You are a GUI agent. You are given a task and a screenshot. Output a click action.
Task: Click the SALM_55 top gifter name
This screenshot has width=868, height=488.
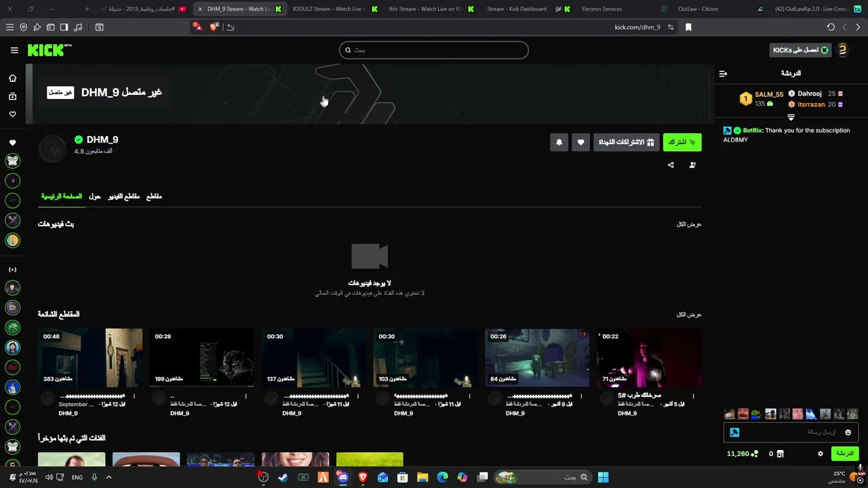(769, 94)
